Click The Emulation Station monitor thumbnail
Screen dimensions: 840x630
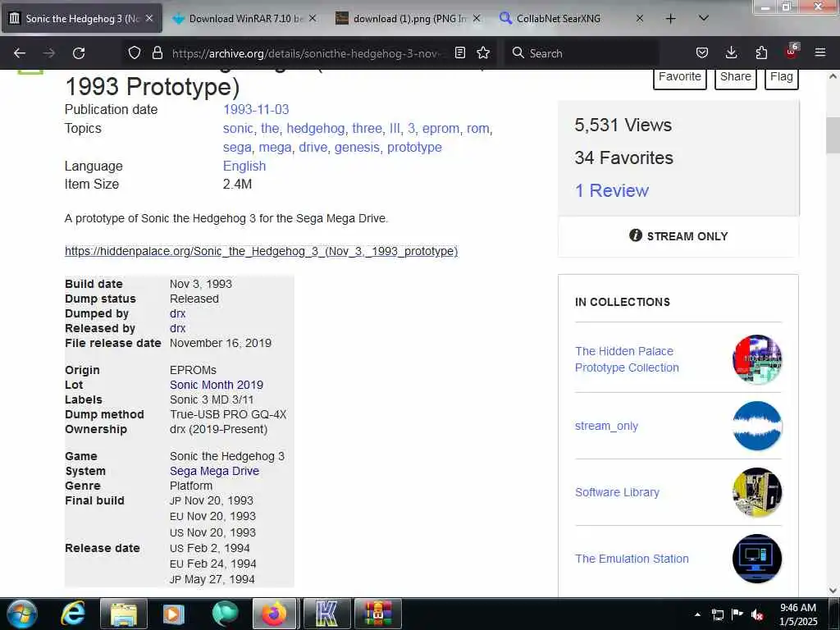[757, 559]
